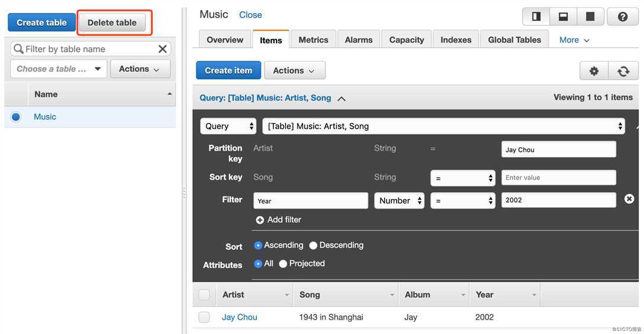The width and height of the screenshot is (644, 334).
Task: Open the Choose a table dropdown
Action: click(x=59, y=69)
